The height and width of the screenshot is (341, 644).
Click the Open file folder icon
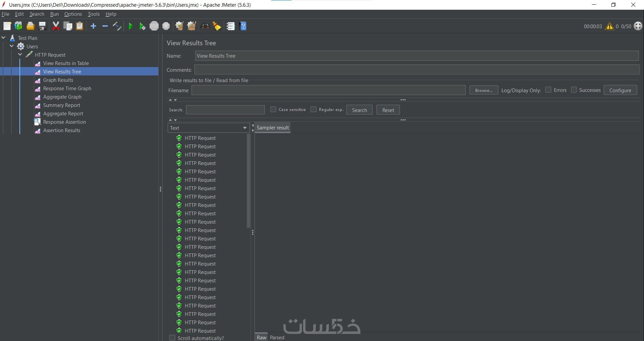coord(31,26)
